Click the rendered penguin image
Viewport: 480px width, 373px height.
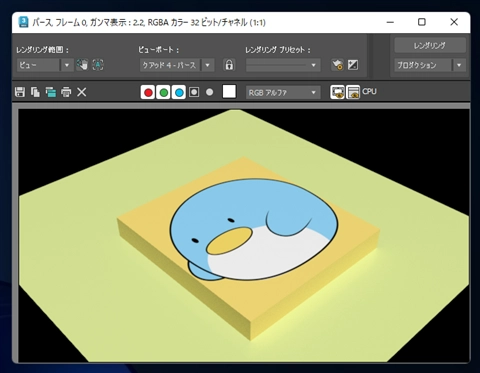254,230
